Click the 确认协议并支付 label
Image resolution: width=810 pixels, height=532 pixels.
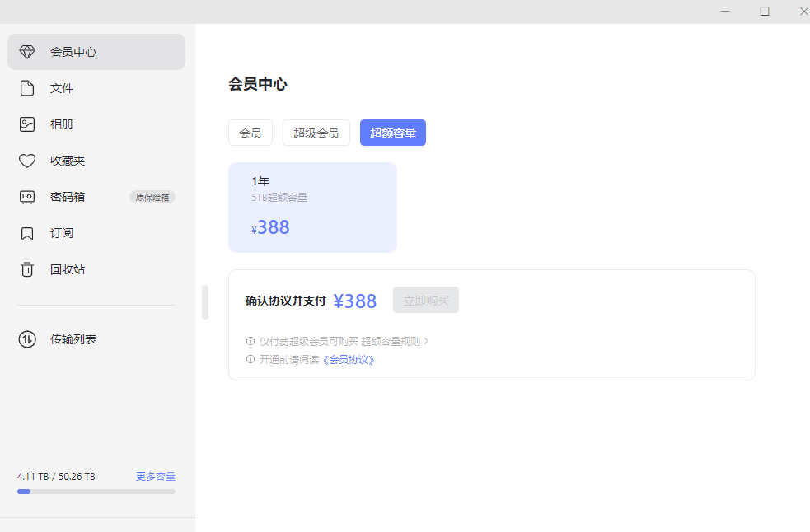click(286, 301)
